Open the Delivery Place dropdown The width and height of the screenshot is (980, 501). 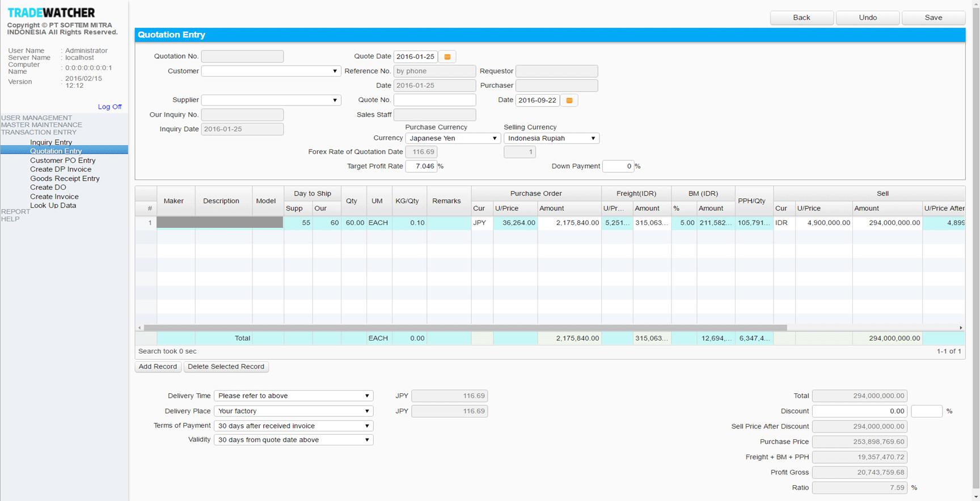tap(293, 411)
